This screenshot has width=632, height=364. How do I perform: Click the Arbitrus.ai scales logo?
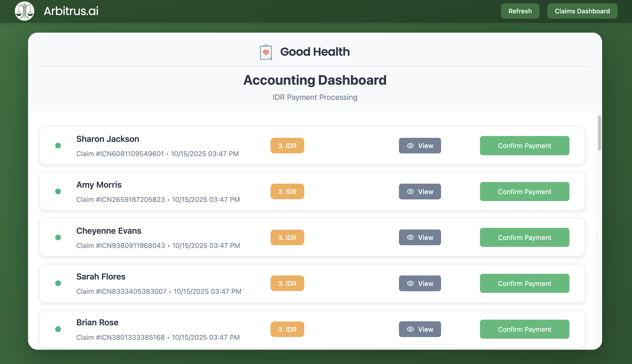(x=24, y=11)
